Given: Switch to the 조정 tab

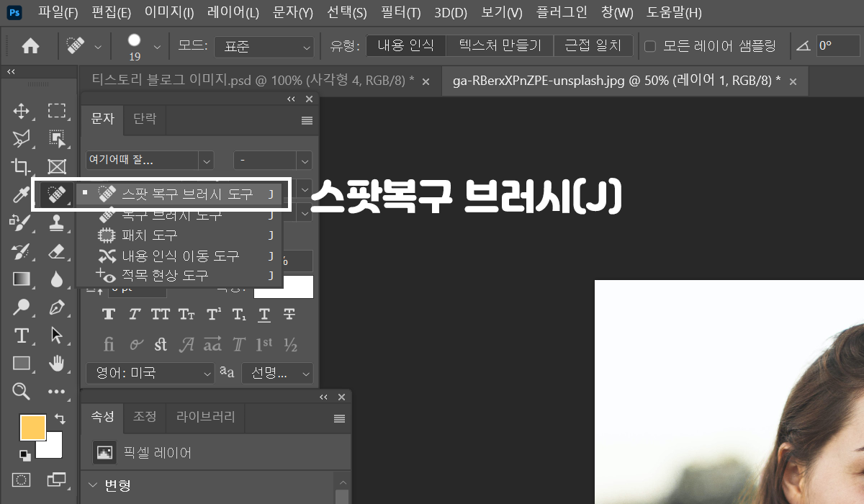Looking at the screenshot, I should (145, 416).
